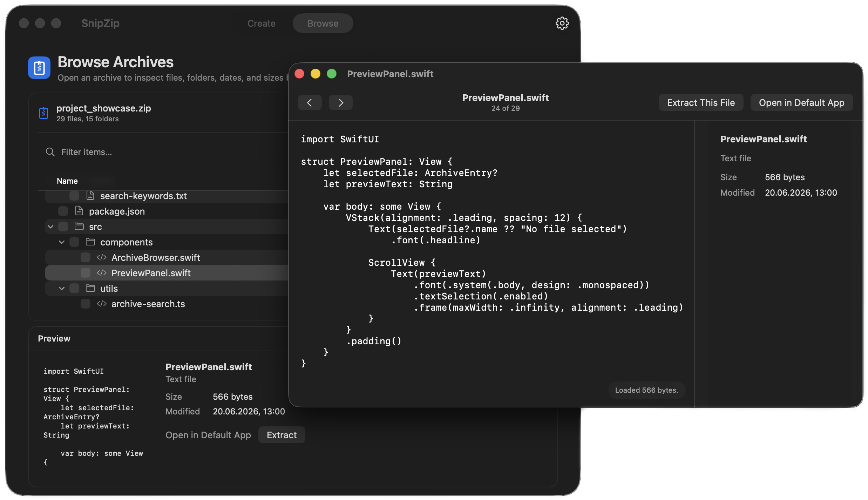Screen dimensions: 868x500
Task: Click modified date in preview window sidebar
Action: pos(801,192)
